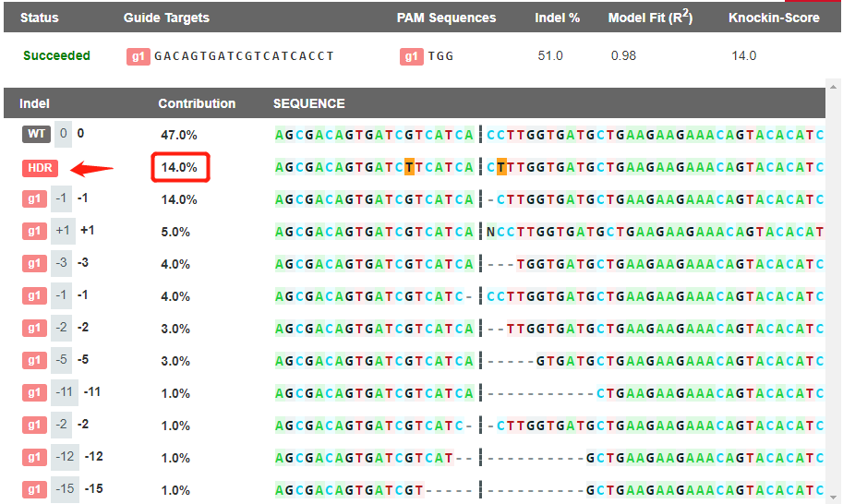Viewport: 843px width, 504px height.
Task: Click the red arrow pointing at HDR
Action: click(92, 169)
